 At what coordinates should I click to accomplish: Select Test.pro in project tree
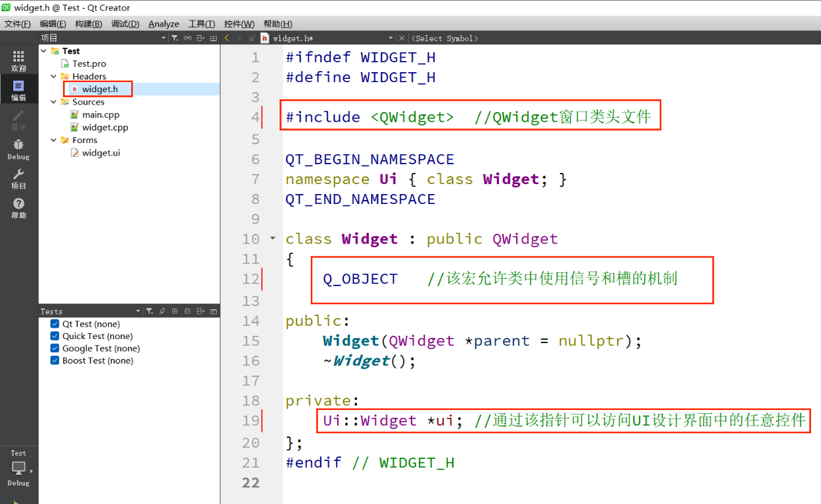pyautogui.click(x=89, y=64)
